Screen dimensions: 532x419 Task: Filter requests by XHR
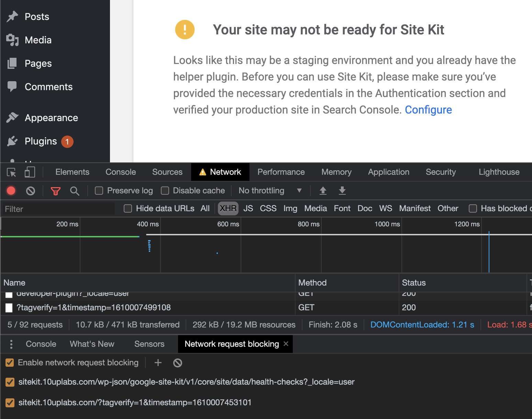click(228, 208)
